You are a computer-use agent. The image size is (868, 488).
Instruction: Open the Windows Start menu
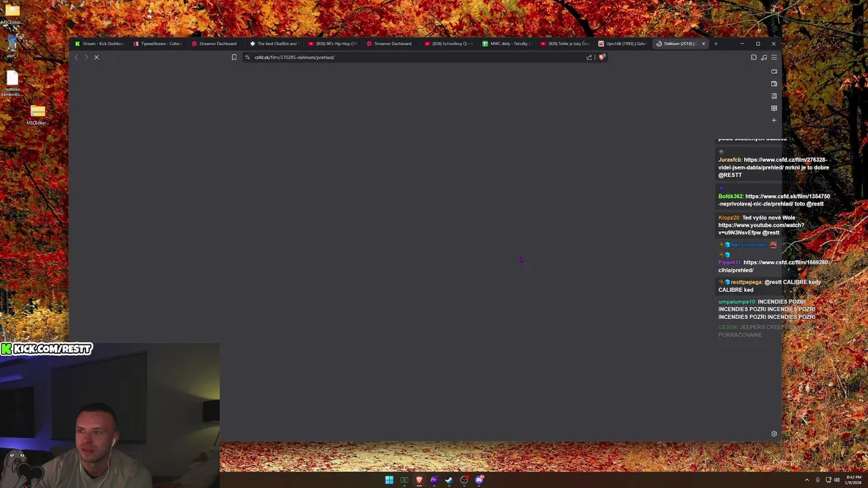[x=389, y=480]
